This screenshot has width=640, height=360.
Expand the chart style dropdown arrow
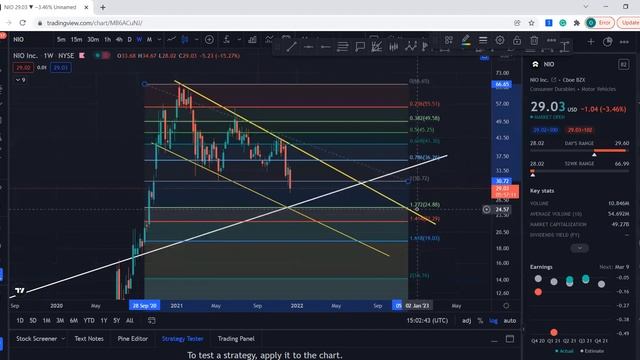[196, 40]
